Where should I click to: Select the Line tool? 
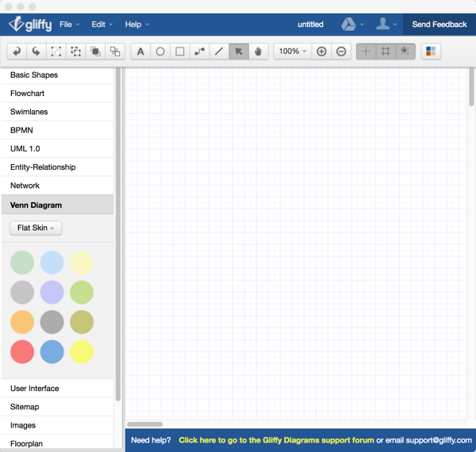click(x=219, y=52)
